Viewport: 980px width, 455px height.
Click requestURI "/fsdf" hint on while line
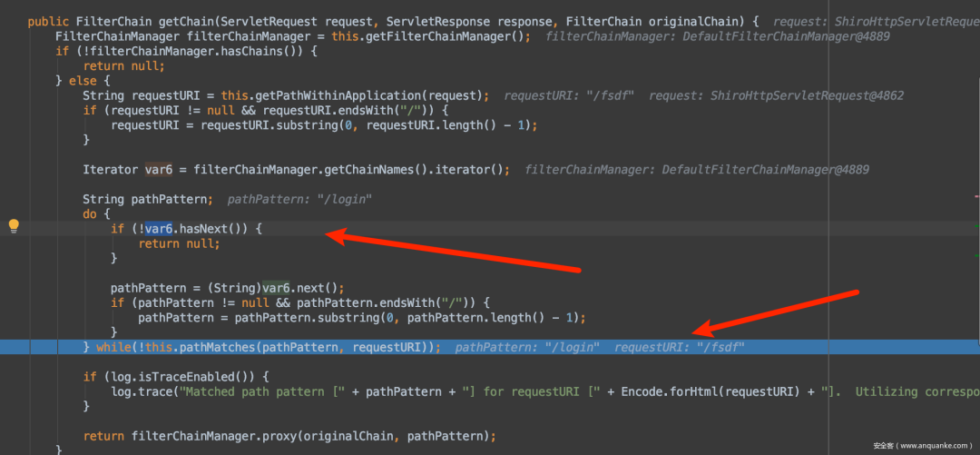680,347
